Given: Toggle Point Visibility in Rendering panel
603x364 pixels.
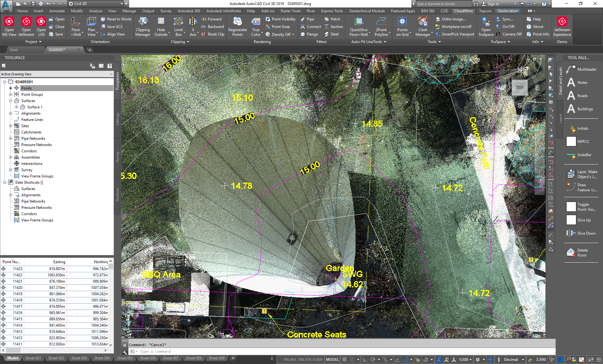Looking at the screenshot, I should (x=280, y=19).
